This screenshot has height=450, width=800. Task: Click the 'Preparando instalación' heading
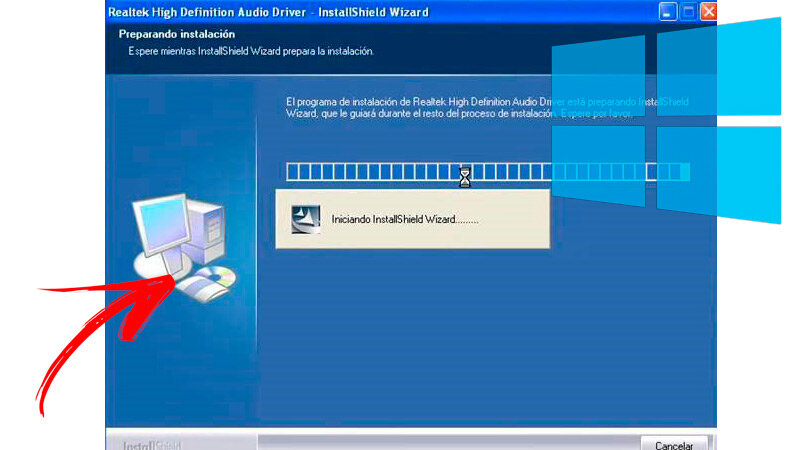point(177,34)
